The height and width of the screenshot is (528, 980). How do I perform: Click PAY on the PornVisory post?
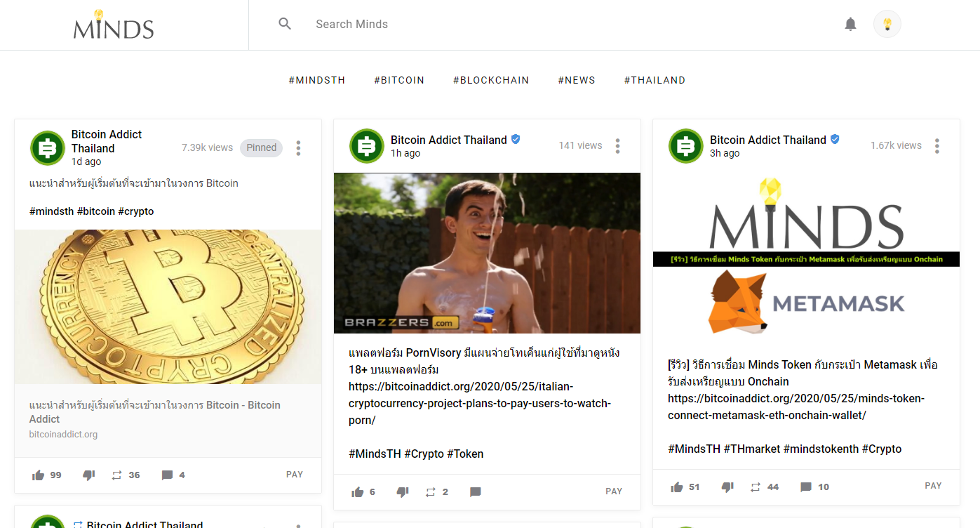tap(614, 491)
